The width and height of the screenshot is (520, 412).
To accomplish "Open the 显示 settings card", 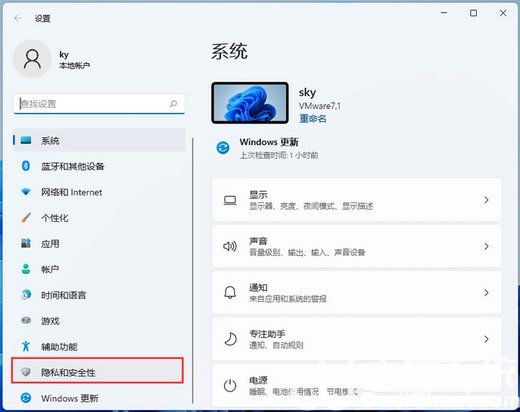I will tap(357, 200).
